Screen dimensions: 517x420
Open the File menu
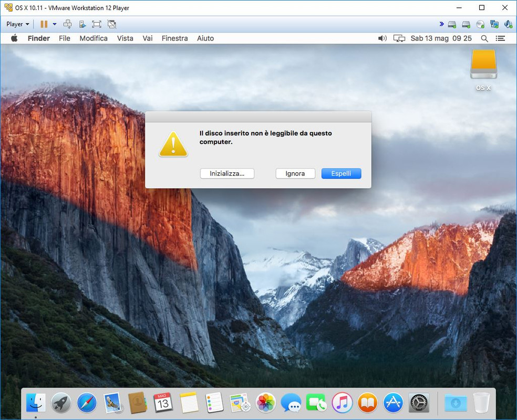pyautogui.click(x=65, y=38)
